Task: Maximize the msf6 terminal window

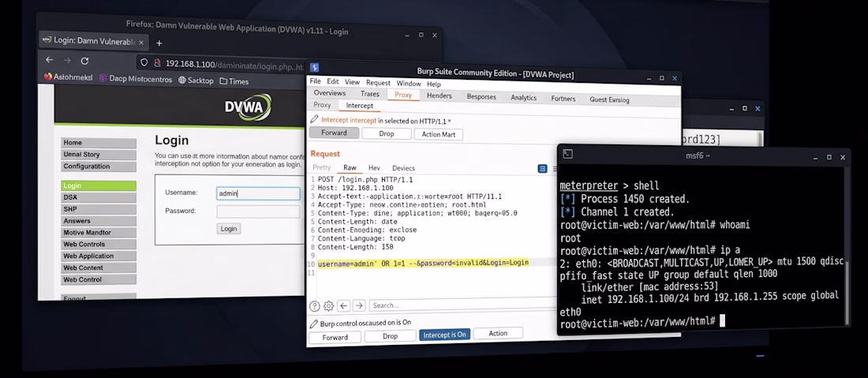Action: coord(829,157)
